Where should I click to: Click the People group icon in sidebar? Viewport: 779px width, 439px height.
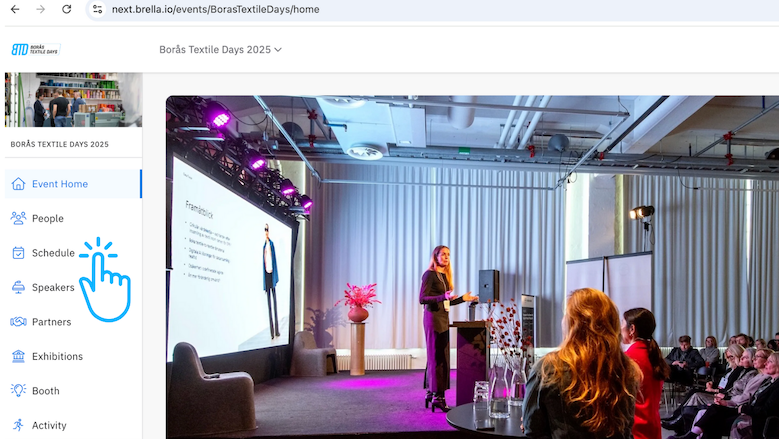tap(18, 218)
